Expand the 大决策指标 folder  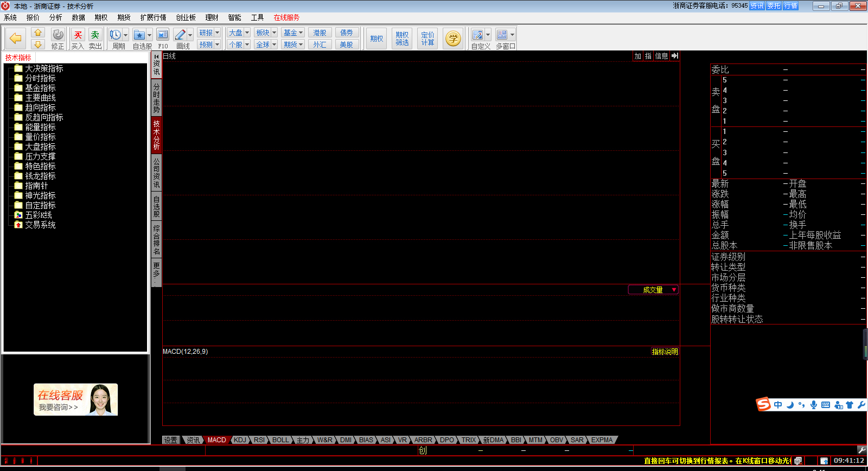click(x=39, y=68)
